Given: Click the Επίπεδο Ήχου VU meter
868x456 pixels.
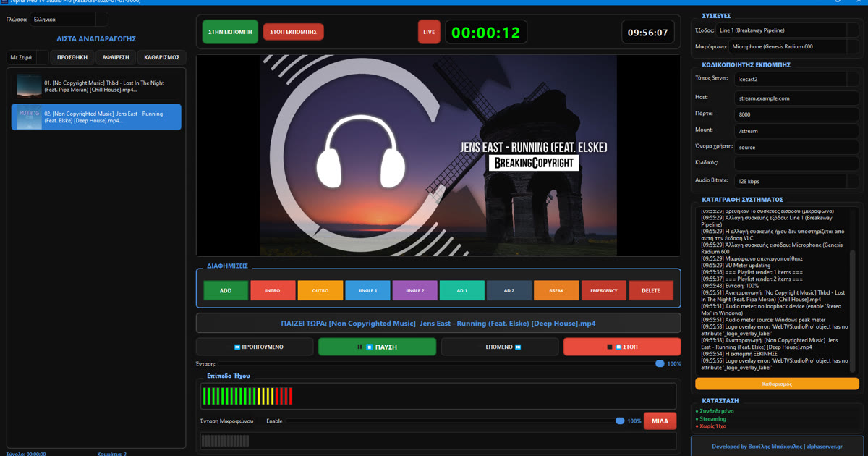Looking at the screenshot, I should click(438, 396).
